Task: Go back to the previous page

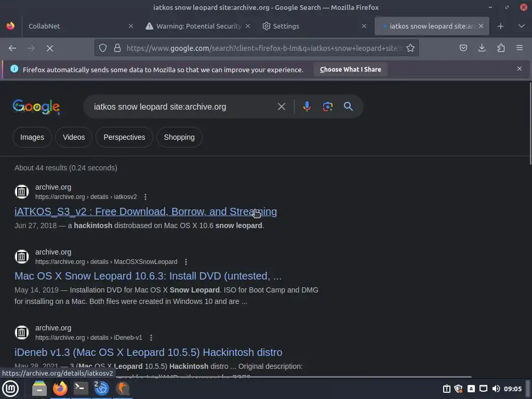Action: [x=12, y=48]
